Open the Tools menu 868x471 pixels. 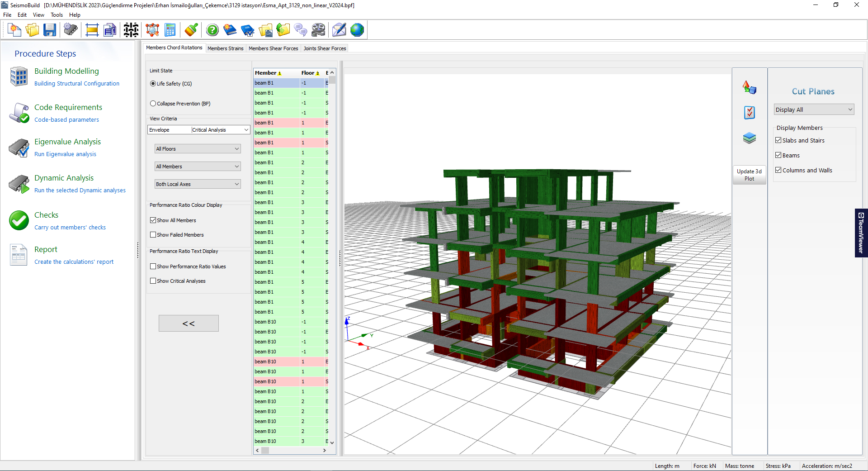point(57,15)
